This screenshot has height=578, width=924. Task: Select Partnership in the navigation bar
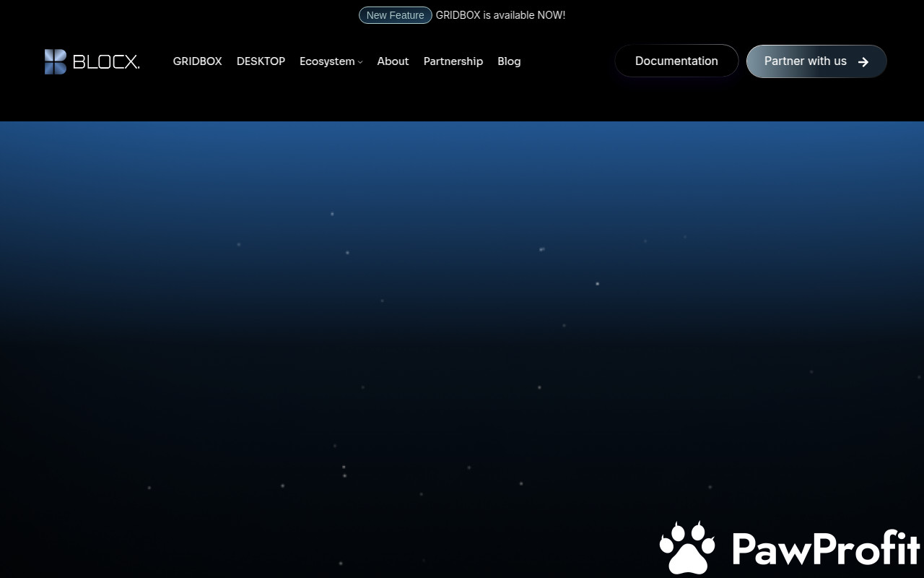(453, 61)
